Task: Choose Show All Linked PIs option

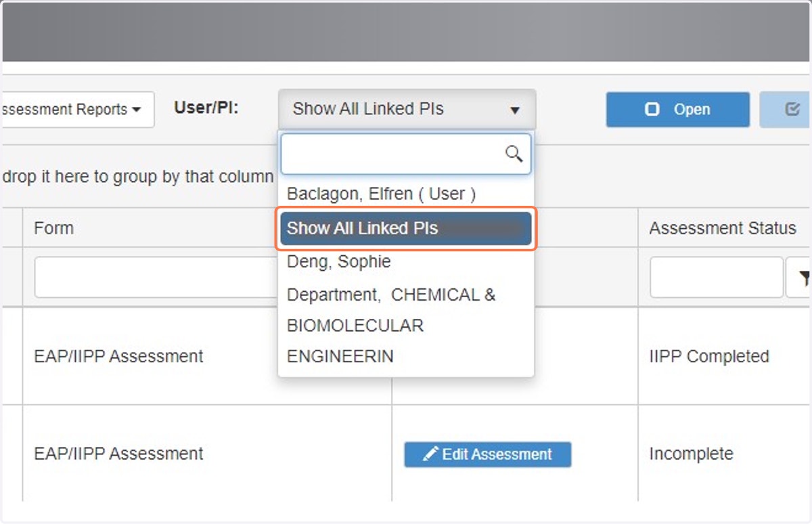Action: tap(406, 229)
